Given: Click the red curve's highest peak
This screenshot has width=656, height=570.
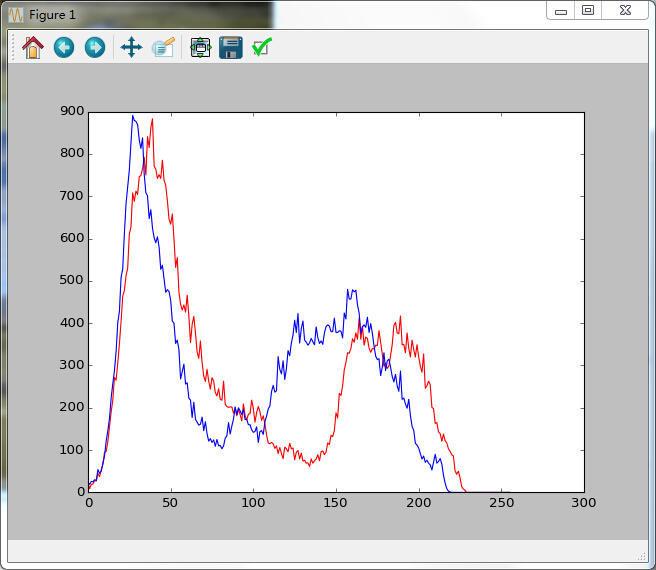Looking at the screenshot, I should tap(152, 120).
